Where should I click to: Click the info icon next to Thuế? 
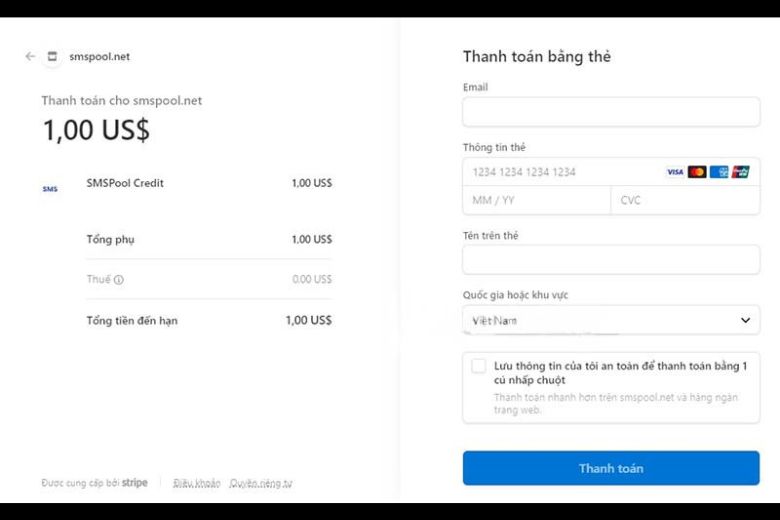(119, 280)
